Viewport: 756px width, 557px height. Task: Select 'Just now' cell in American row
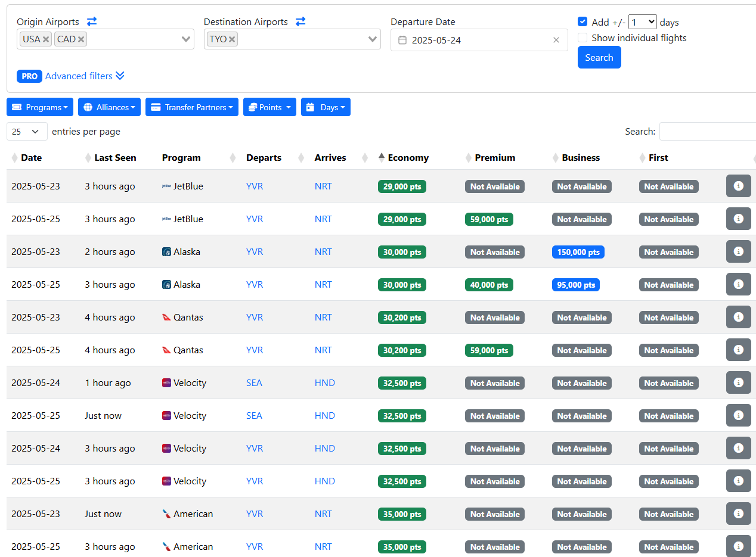(103, 514)
